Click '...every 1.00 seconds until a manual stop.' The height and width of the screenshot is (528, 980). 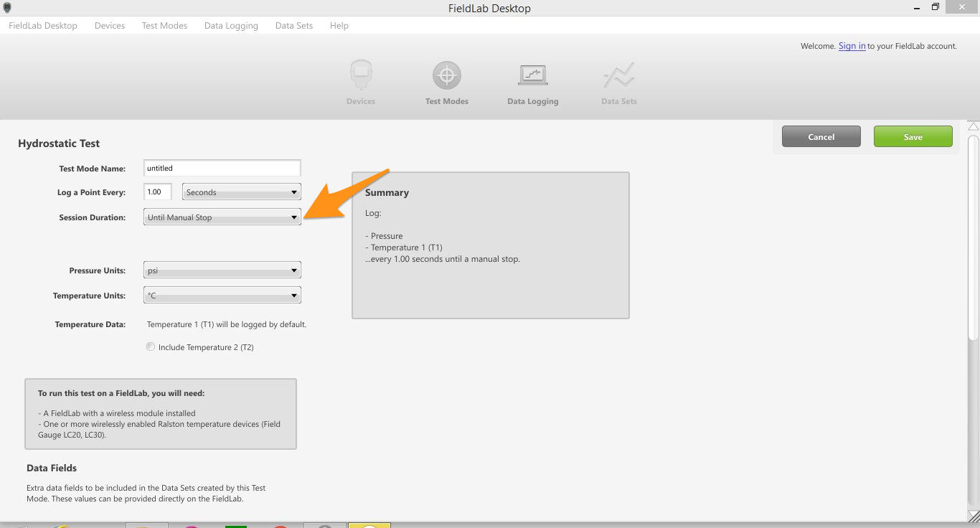[443, 259]
